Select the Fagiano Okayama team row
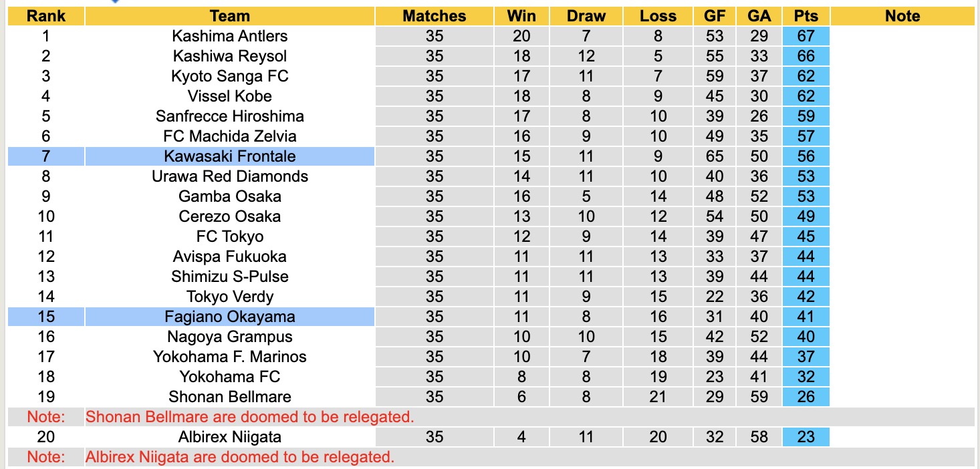980x469 pixels. pos(229,317)
